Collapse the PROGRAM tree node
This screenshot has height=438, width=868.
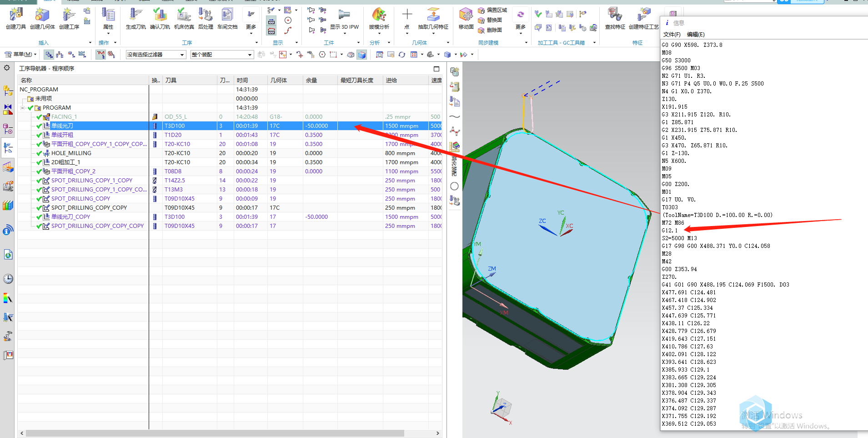point(23,108)
